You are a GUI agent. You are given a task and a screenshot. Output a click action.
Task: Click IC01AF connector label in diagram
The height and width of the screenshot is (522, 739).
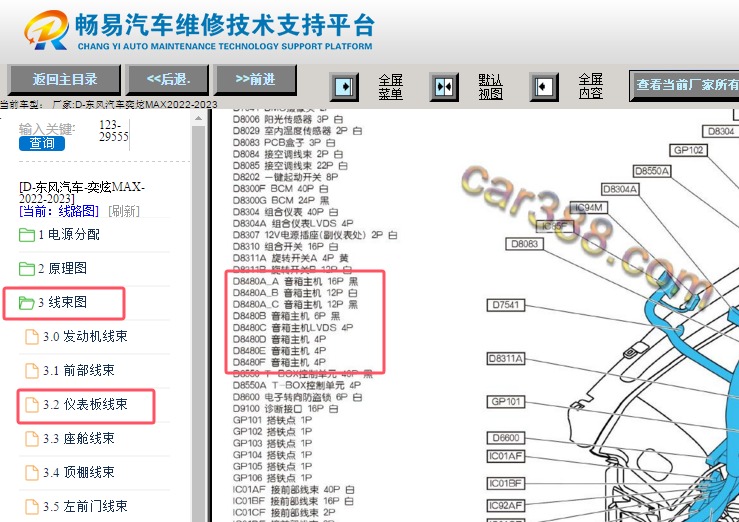pos(506,457)
